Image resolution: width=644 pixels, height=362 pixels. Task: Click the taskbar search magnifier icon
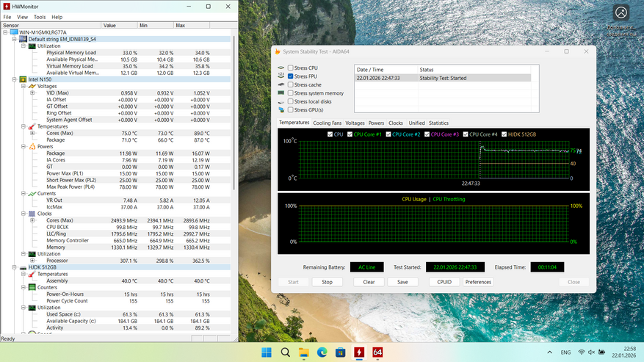pyautogui.click(x=285, y=352)
